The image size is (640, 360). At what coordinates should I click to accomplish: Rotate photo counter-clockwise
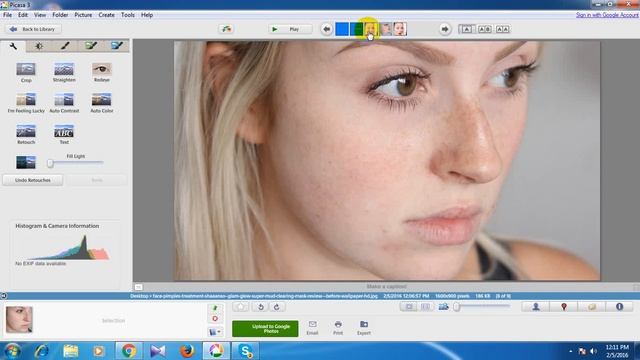coord(260,307)
